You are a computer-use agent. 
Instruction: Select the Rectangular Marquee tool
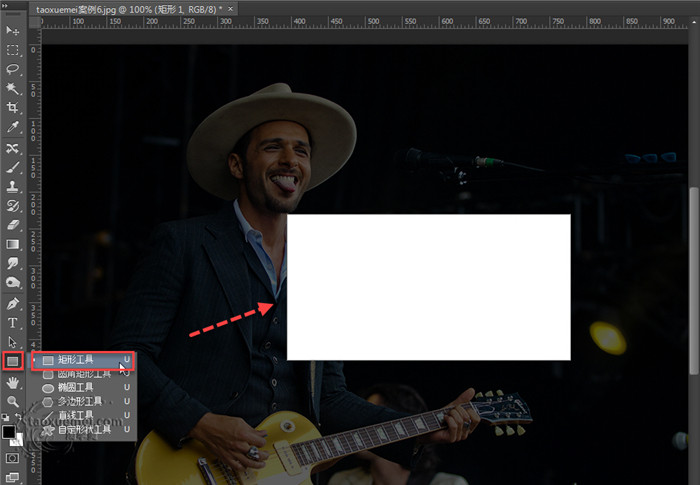pos(13,49)
